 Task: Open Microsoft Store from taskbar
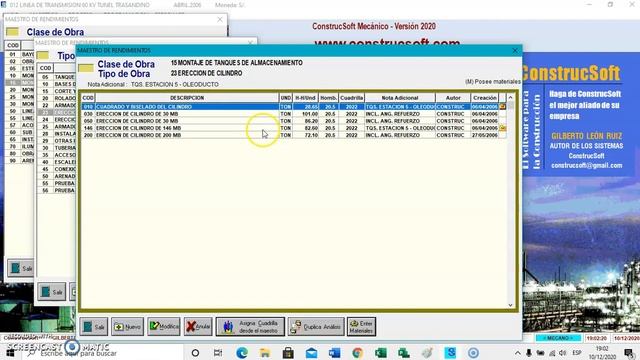[x=288, y=353]
